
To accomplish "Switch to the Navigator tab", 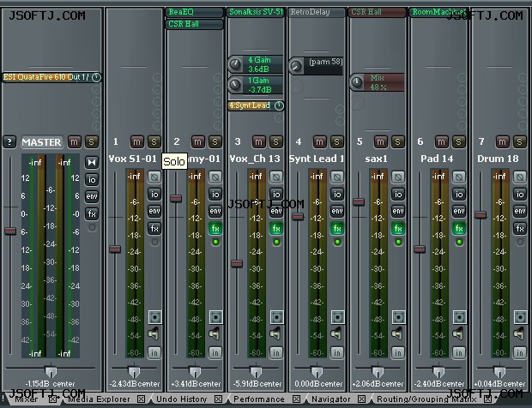I will coord(331,399).
